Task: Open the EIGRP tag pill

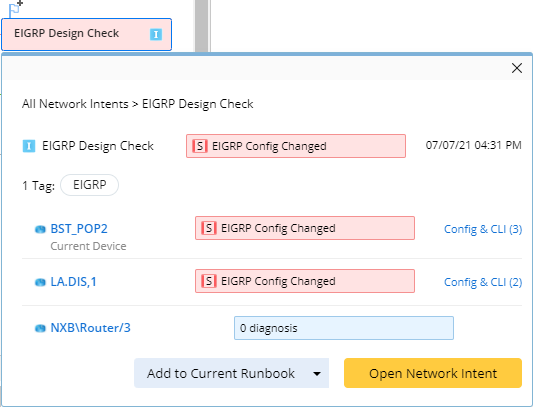Action: tap(90, 185)
